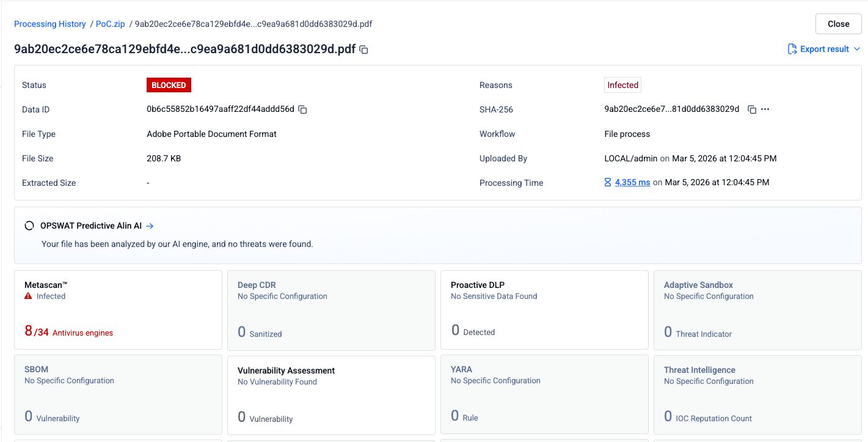Open the Adaptive Sandbox card
The width and height of the screenshot is (868, 442).
(x=757, y=310)
